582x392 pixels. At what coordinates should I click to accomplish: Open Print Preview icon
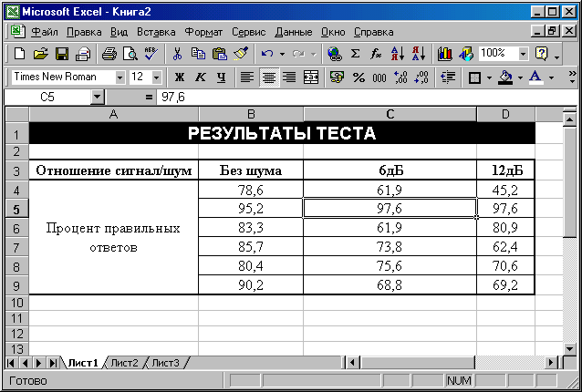click(130, 54)
